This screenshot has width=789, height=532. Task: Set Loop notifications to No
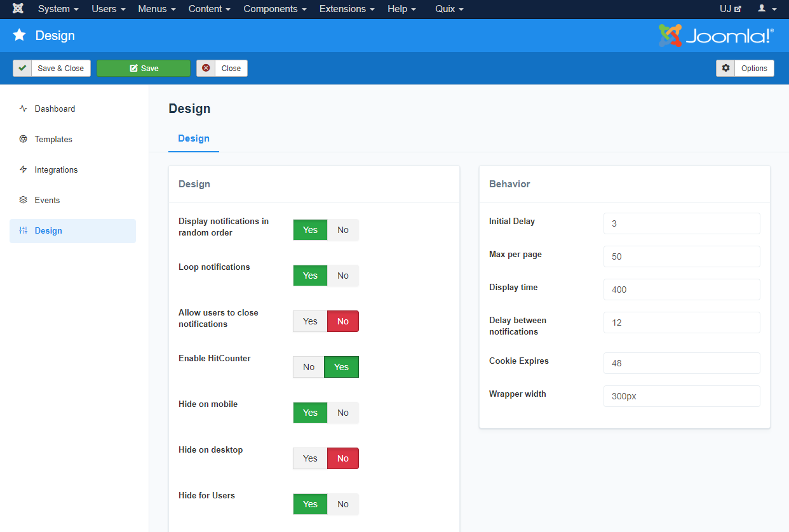pyautogui.click(x=342, y=276)
